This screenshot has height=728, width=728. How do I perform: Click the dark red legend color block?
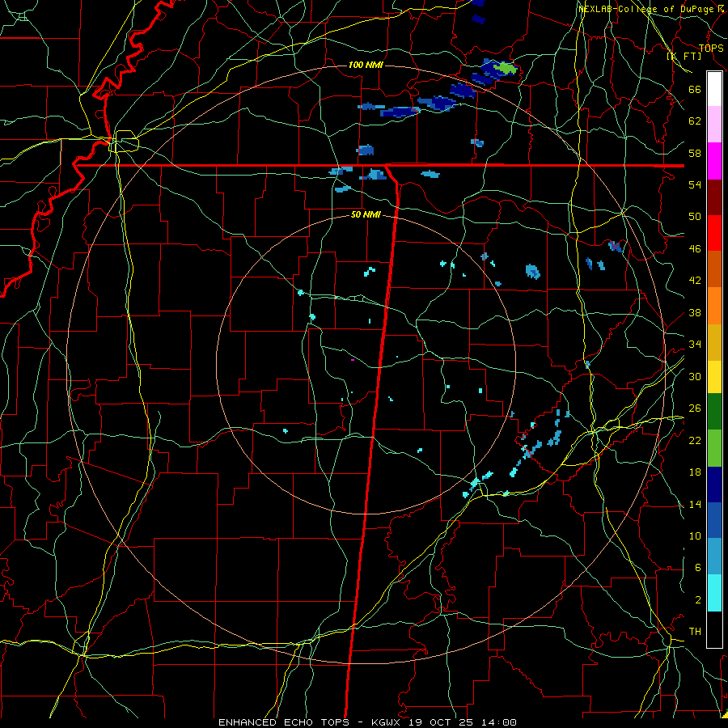click(x=714, y=197)
